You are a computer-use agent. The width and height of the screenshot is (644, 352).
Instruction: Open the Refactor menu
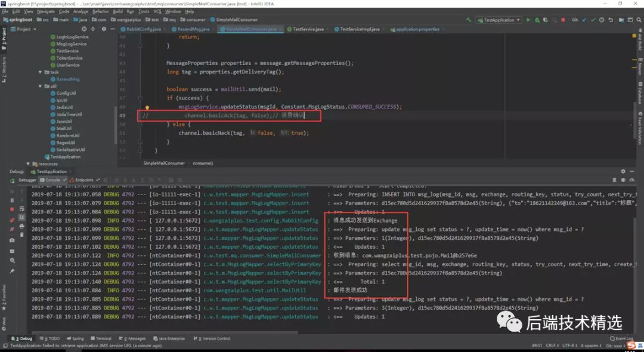tap(101, 11)
